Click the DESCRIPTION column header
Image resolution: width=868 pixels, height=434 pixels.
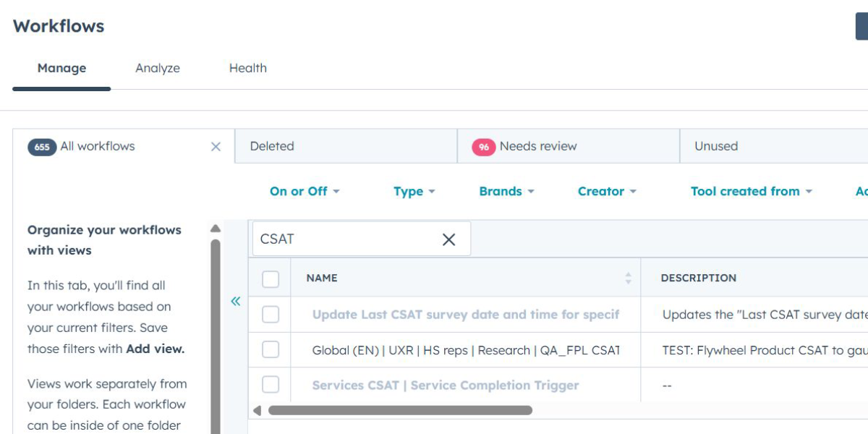(x=698, y=278)
